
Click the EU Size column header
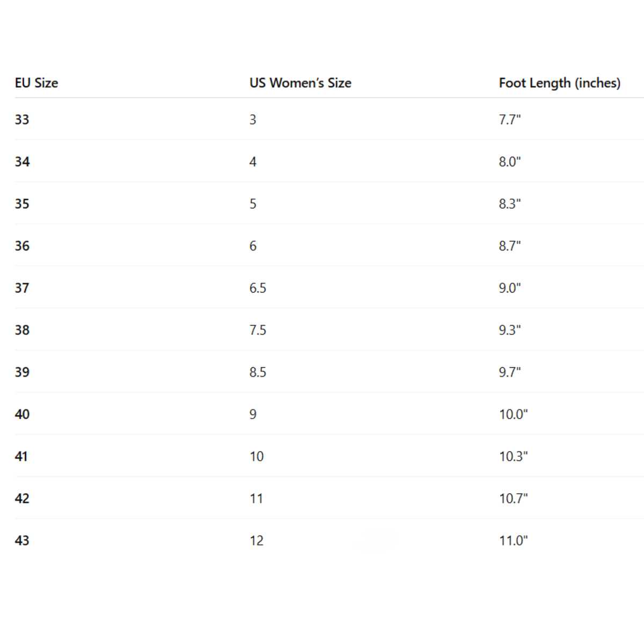coord(36,83)
